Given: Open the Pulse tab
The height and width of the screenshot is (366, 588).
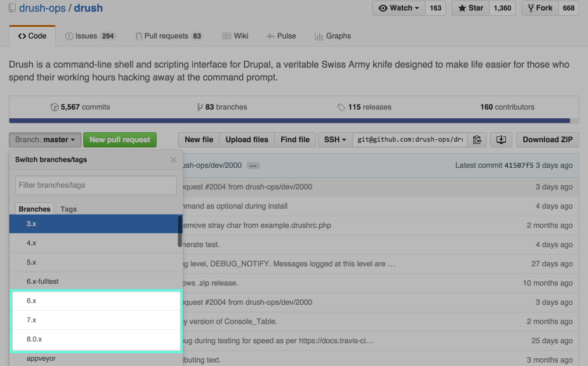Looking at the screenshot, I should pos(281,36).
